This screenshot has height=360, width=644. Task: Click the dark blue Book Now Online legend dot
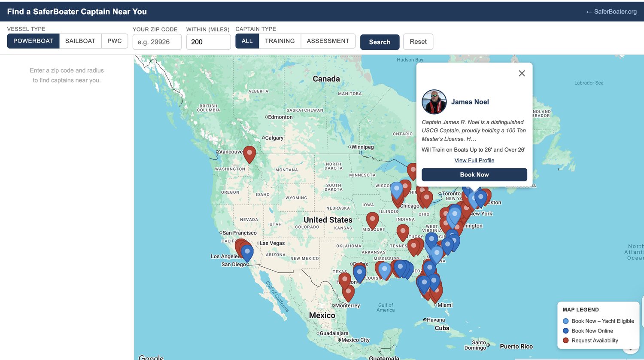(566, 331)
